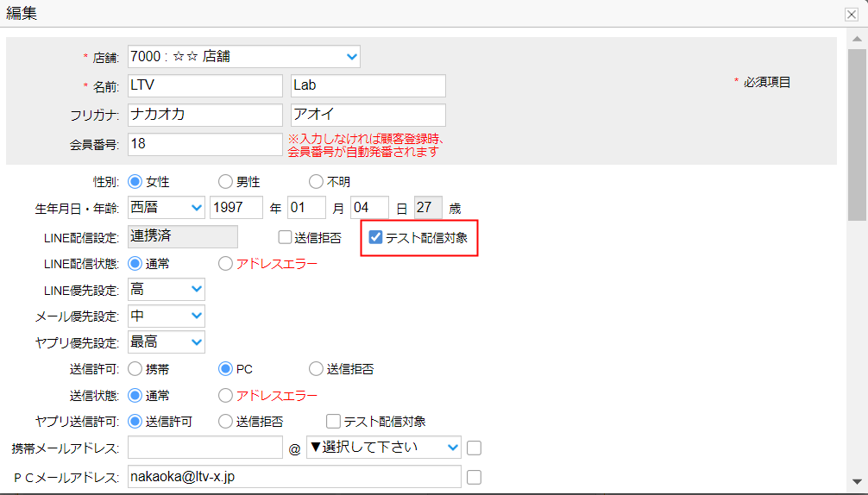Enable the LINE 送信拒否 checkbox
This screenshot has width=868, height=495.
(x=285, y=237)
